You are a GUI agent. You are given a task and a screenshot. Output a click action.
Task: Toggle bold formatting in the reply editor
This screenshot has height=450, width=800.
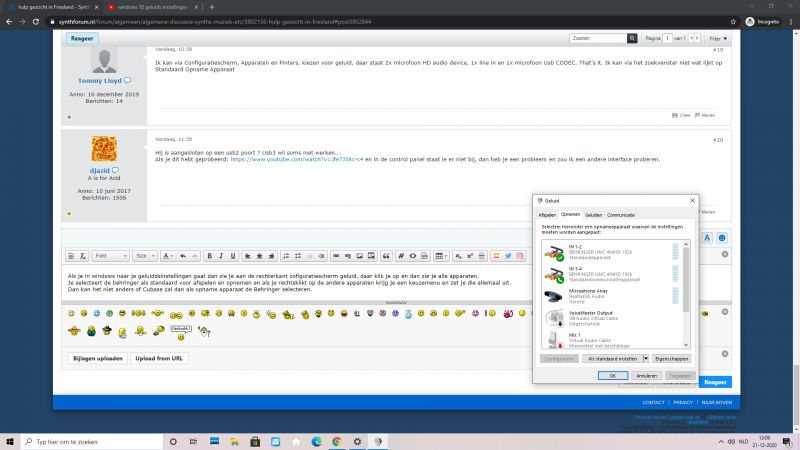coord(209,256)
